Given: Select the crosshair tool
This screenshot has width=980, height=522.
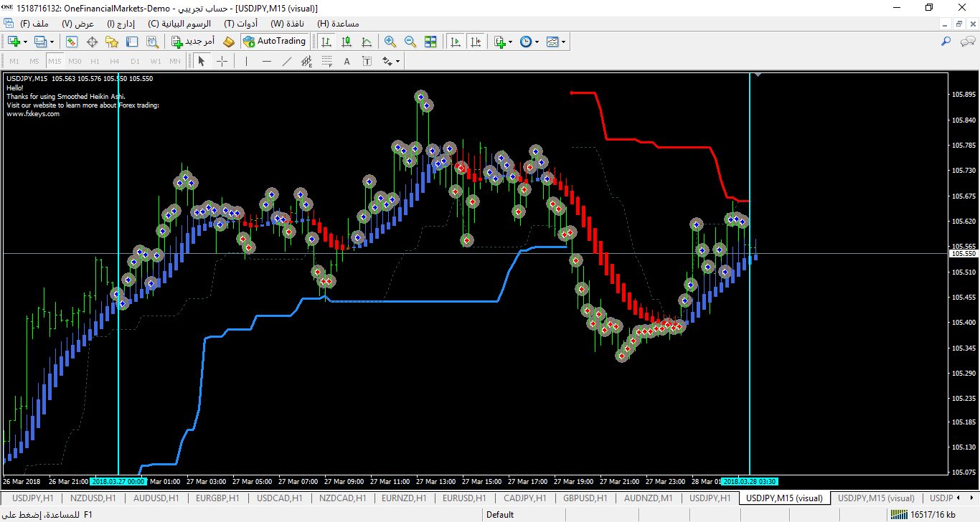Looking at the screenshot, I should click(222, 61).
